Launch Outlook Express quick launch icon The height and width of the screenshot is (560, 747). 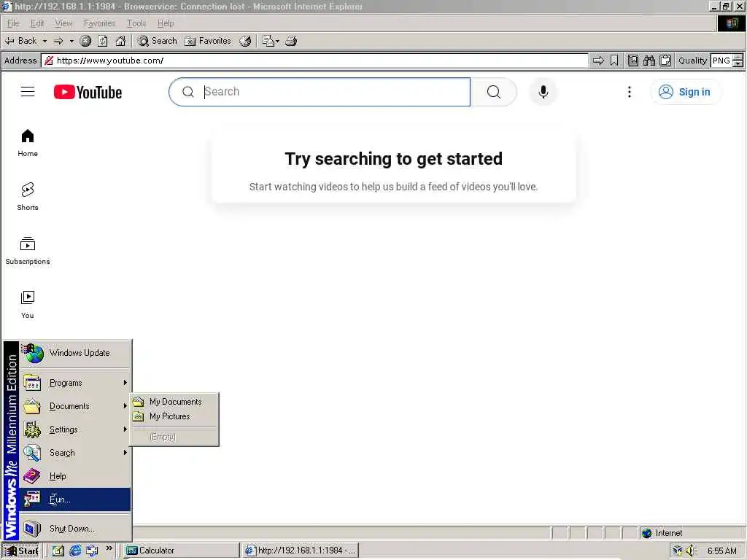(x=91, y=551)
